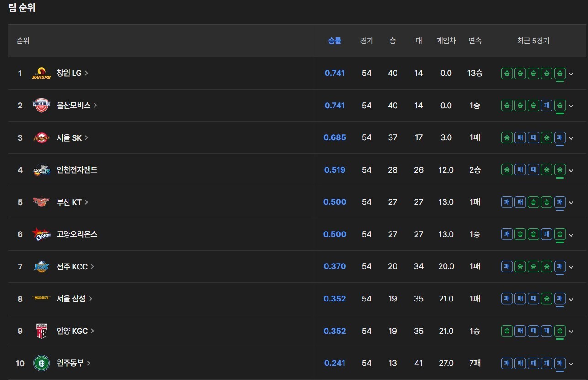
Task: Select the underlined latest 패 badge for 부산 KT
Action: click(x=560, y=202)
